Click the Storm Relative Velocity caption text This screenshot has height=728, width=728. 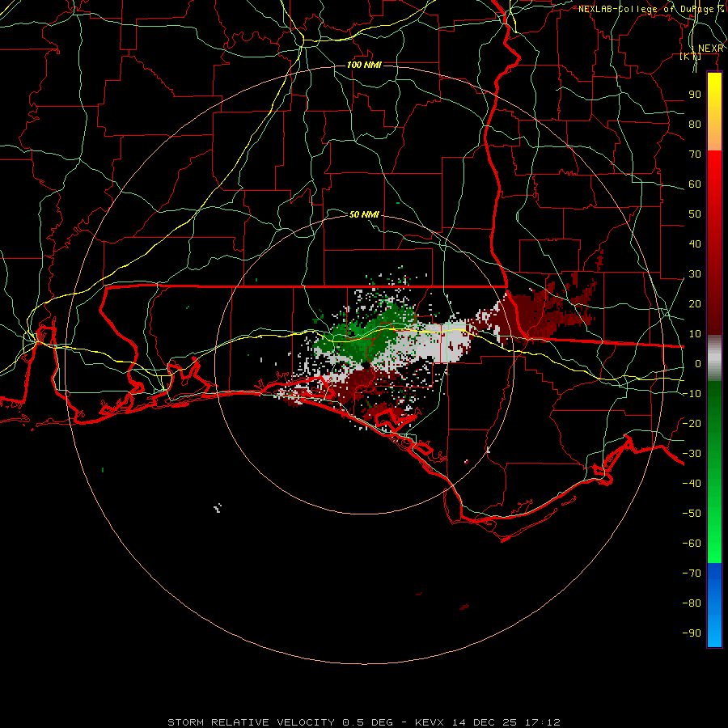click(x=364, y=722)
